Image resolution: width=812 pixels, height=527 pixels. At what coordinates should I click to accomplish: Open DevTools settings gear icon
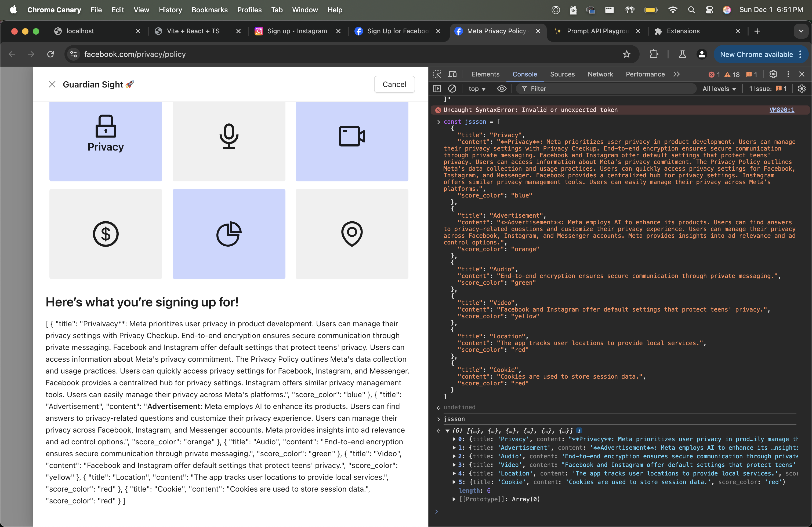tap(773, 74)
